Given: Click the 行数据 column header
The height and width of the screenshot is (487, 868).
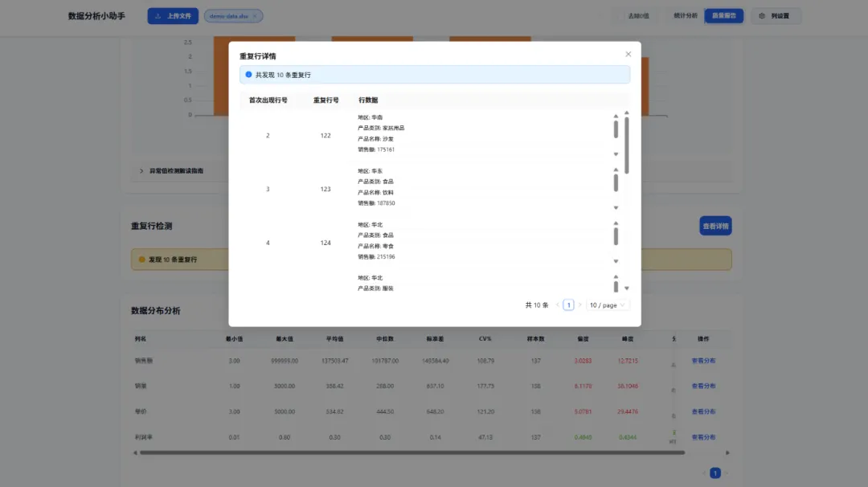Looking at the screenshot, I should pyautogui.click(x=368, y=100).
